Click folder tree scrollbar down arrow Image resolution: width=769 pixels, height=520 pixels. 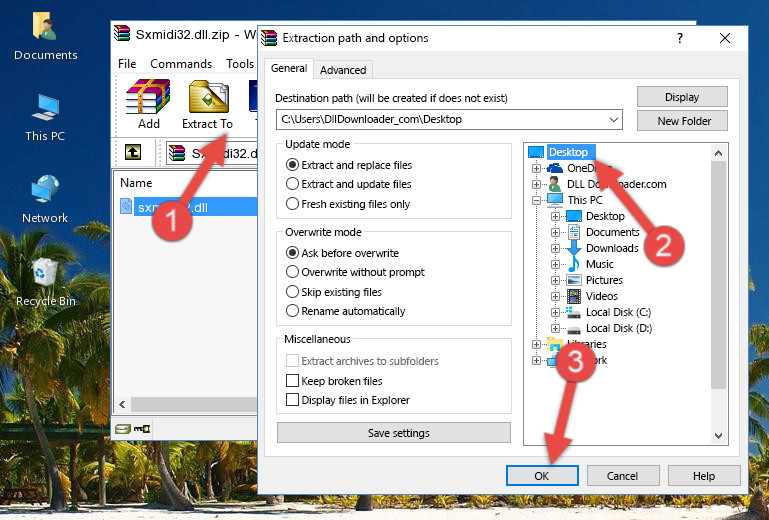tap(718, 436)
